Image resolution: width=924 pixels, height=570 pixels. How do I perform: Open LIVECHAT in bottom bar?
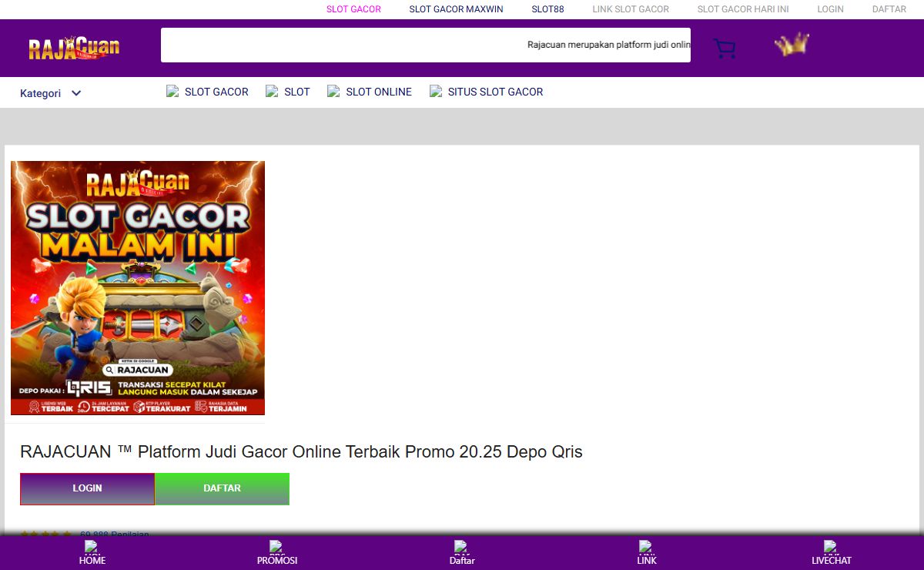[x=832, y=554]
